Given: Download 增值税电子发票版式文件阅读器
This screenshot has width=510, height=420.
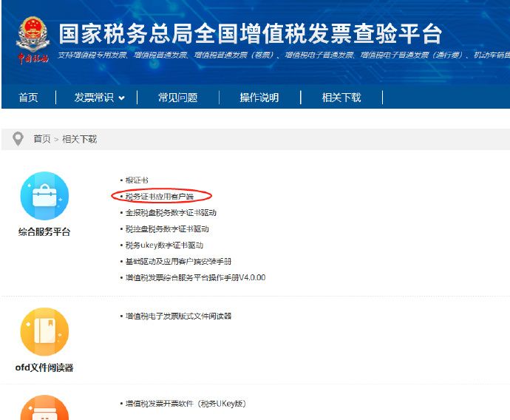Looking at the screenshot, I should click(x=178, y=316).
